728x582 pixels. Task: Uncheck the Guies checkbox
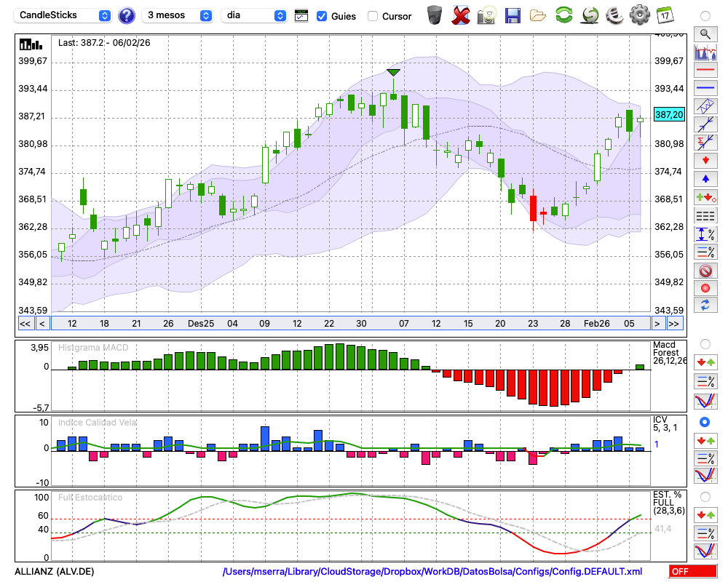click(x=322, y=16)
